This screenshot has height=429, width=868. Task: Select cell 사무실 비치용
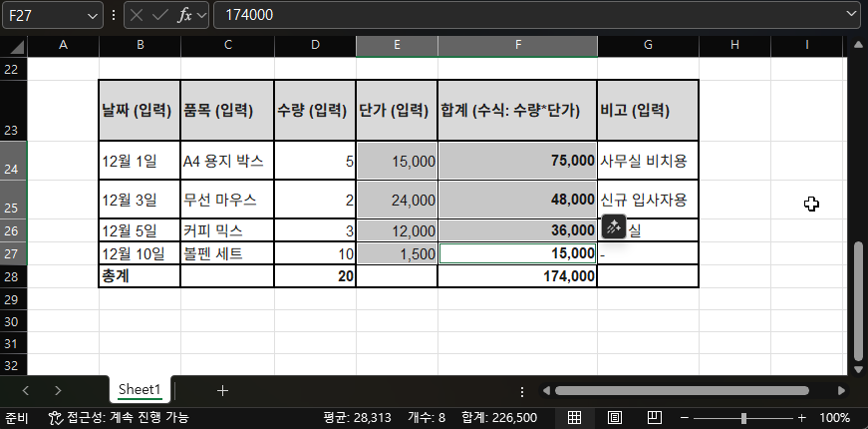[648, 161]
